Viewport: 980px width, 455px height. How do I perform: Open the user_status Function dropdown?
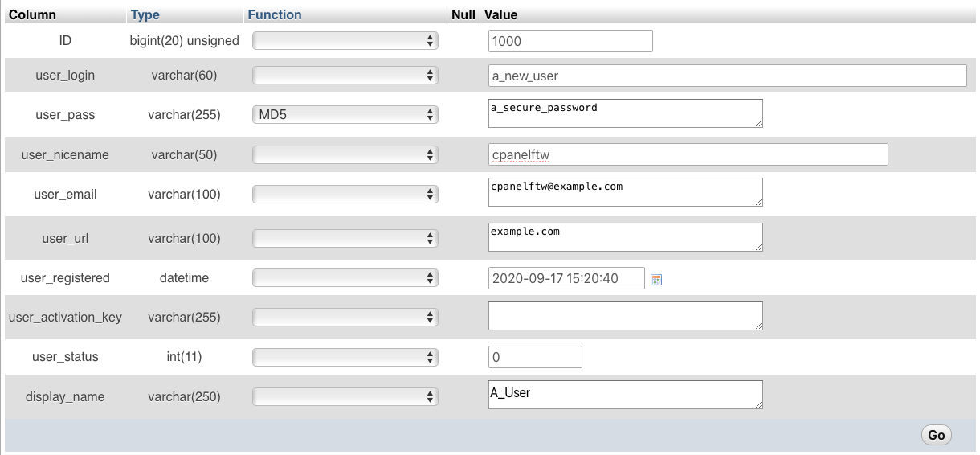(x=345, y=357)
